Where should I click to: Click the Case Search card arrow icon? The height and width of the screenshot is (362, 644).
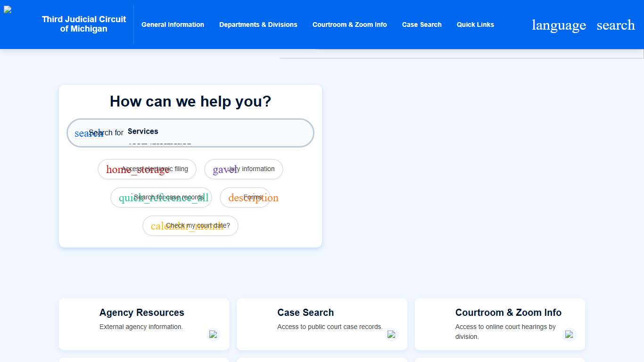(391, 334)
